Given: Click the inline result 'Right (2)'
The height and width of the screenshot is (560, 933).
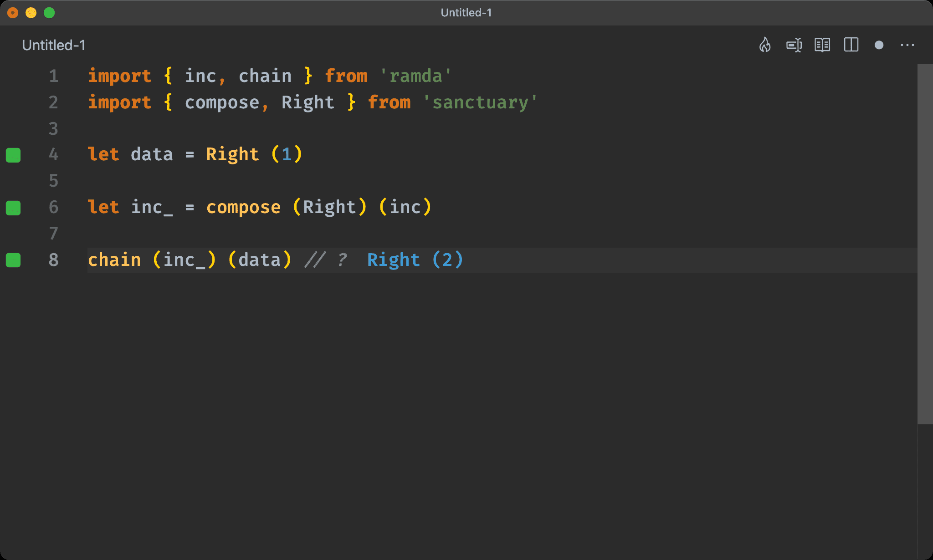Looking at the screenshot, I should click(415, 260).
